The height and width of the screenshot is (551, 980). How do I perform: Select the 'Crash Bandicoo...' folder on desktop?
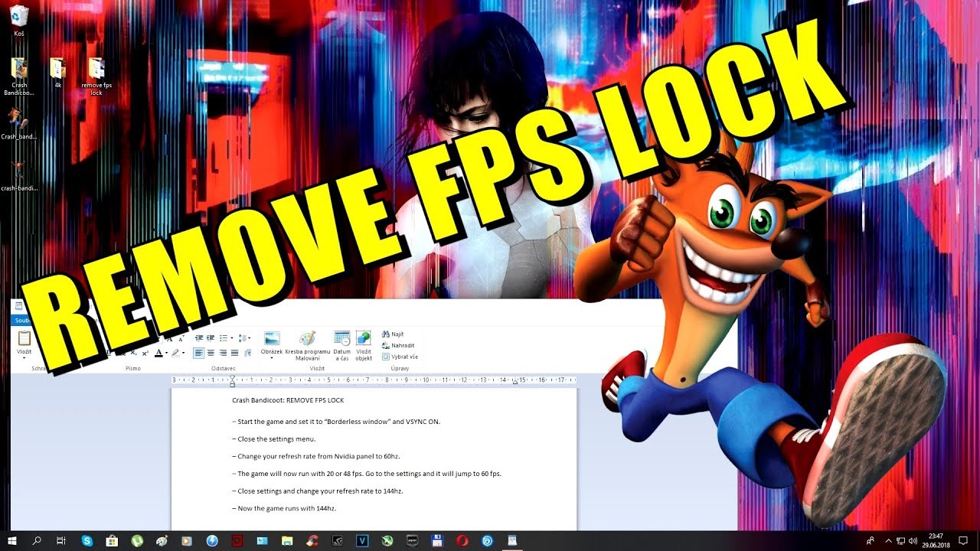19,77
